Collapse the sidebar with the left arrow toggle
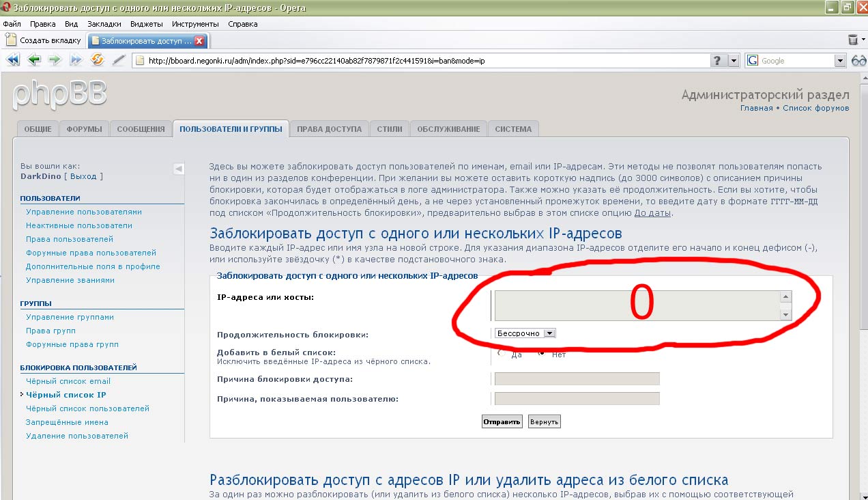The image size is (868, 500). (x=177, y=169)
